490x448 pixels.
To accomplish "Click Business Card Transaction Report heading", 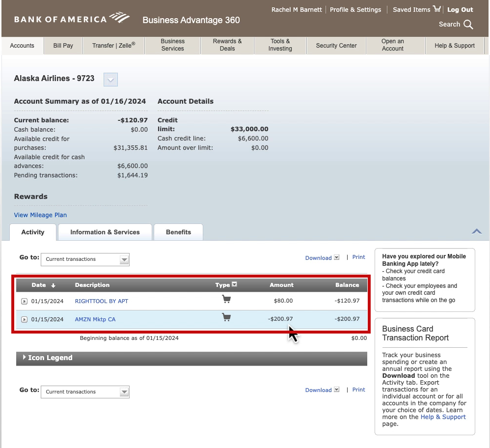I will pos(415,333).
